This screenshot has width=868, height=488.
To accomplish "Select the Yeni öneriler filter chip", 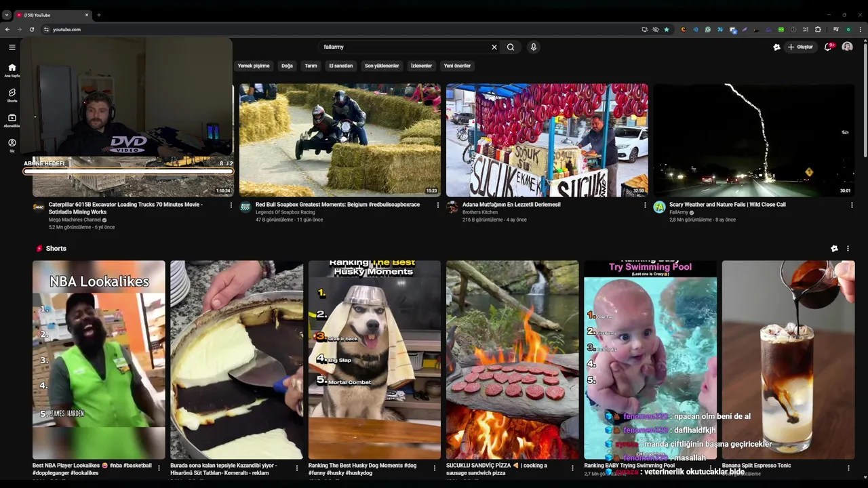I will click(x=457, y=66).
